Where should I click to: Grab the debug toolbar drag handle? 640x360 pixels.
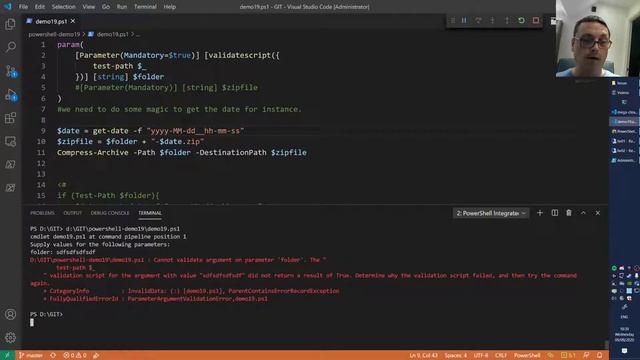[452, 20]
